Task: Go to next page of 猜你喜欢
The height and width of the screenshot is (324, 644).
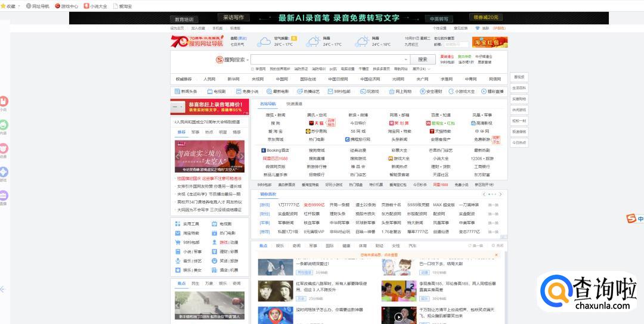Action: coord(500,194)
